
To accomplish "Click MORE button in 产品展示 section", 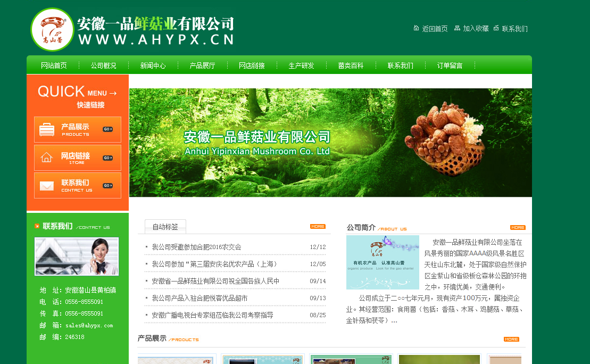I will [x=511, y=339].
